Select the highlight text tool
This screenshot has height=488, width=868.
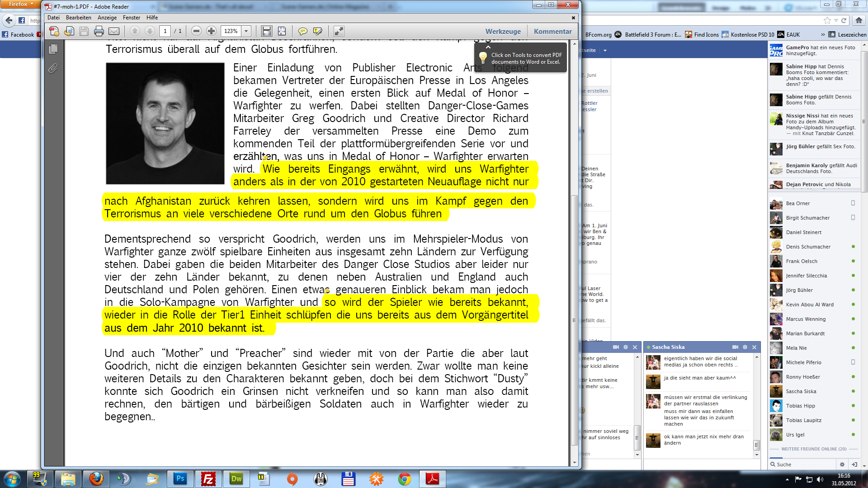point(318,31)
